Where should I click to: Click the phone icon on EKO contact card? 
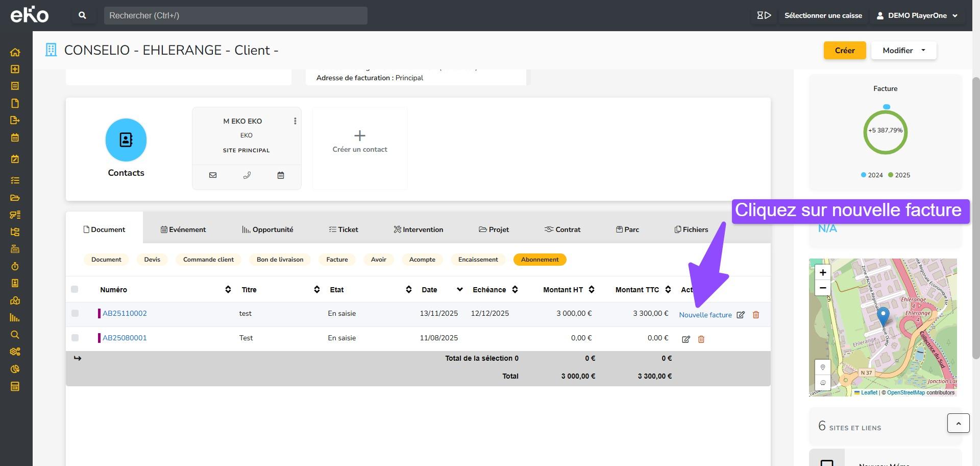pyautogui.click(x=247, y=175)
